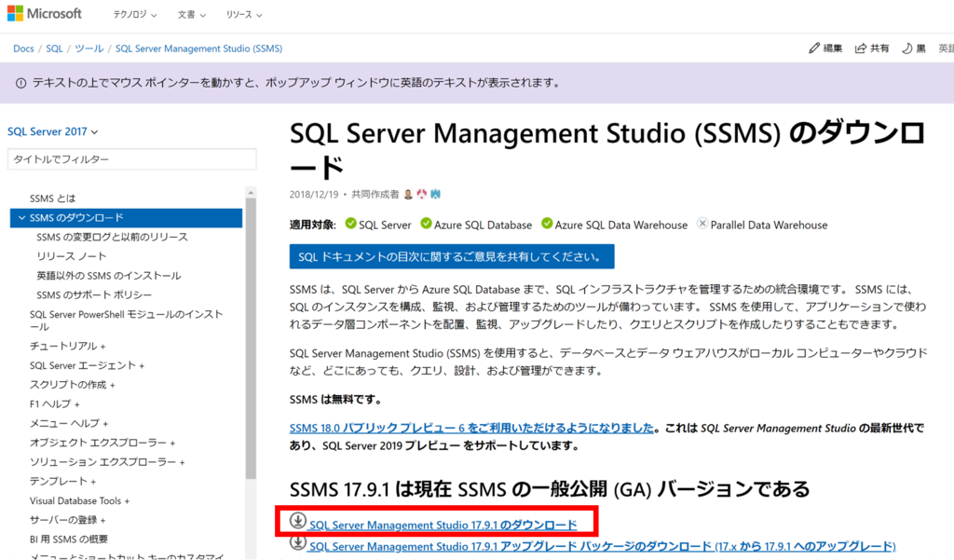This screenshot has width=954, height=560.
Task: Open SSMS の変更ログと以前のリリース
Action: [x=112, y=237]
